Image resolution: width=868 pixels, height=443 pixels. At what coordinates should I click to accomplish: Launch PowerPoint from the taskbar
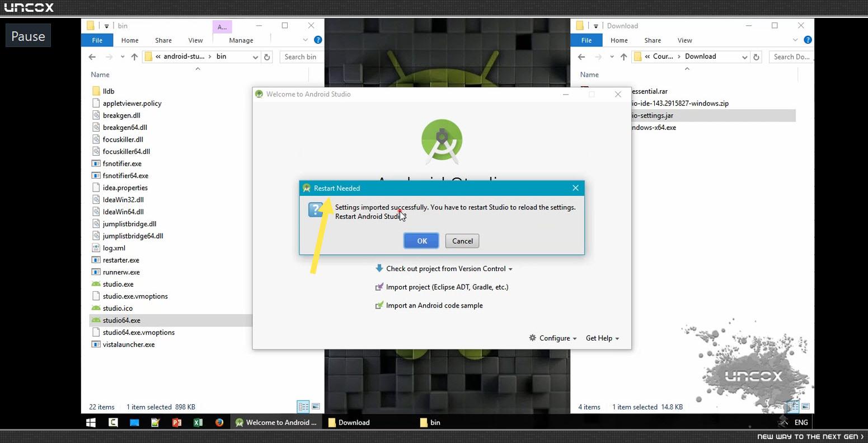pyautogui.click(x=177, y=422)
